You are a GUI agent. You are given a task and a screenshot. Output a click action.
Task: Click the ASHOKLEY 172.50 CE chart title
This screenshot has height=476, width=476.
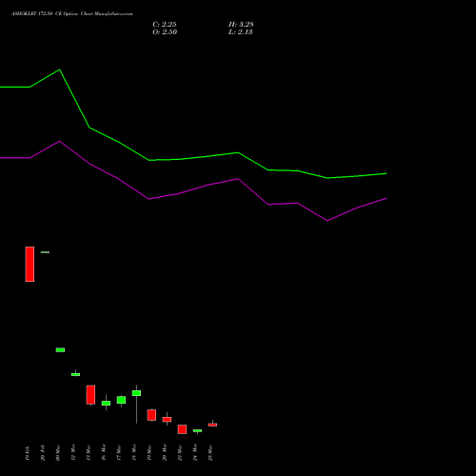[x=72, y=14]
